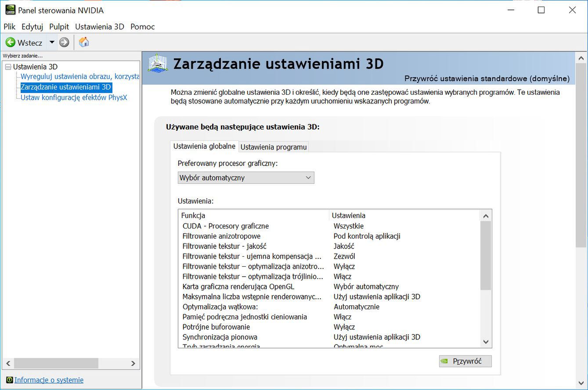Click the Funkcja column header
This screenshot has height=390, width=588.
coord(254,215)
